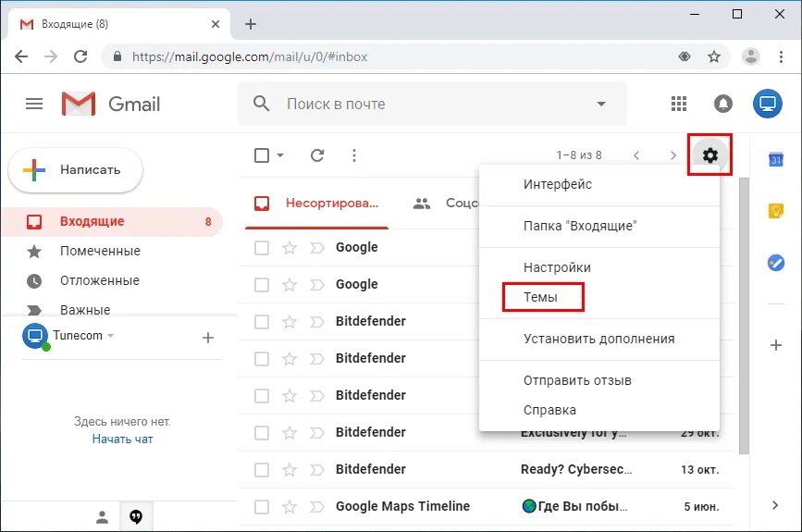This screenshot has height=532, width=802.
Task: Click the 1–8 из 8 counter
Action: click(578, 155)
